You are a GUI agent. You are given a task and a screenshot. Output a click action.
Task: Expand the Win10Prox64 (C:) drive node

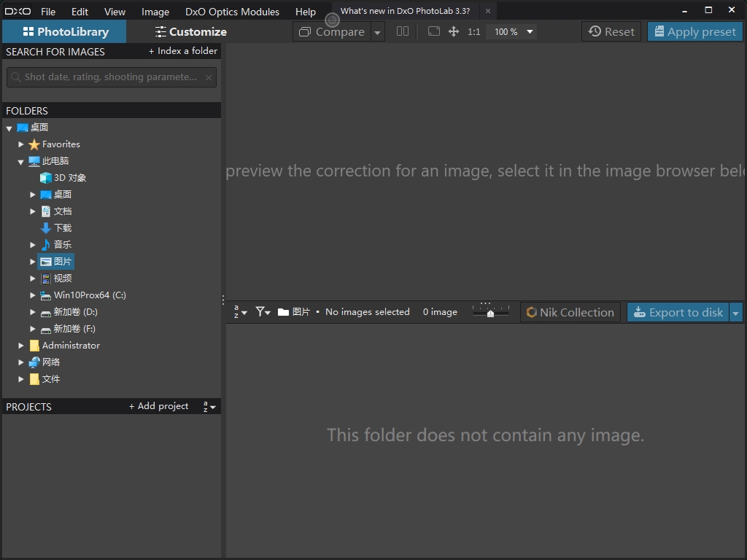pyautogui.click(x=33, y=295)
